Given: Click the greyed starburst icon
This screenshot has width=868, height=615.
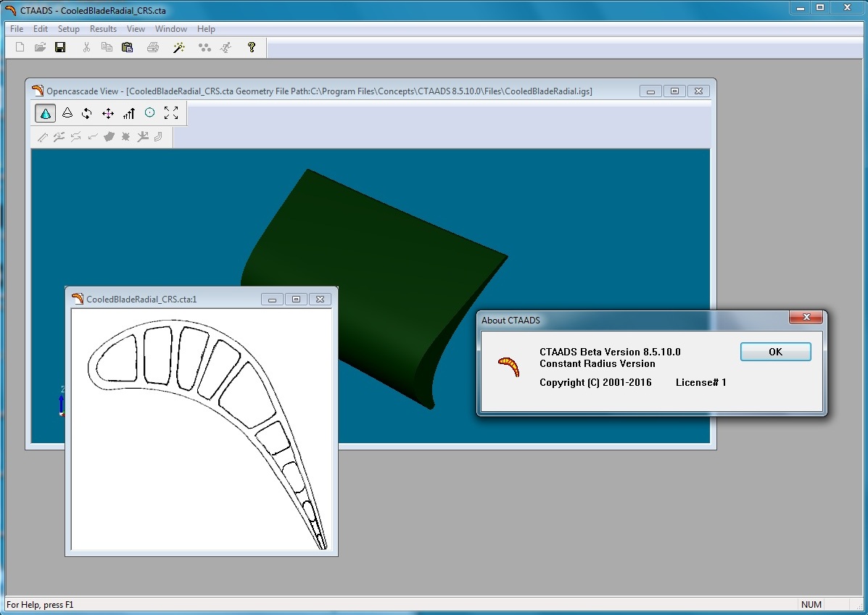Looking at the screenshot, I should (x=125, y=137).
